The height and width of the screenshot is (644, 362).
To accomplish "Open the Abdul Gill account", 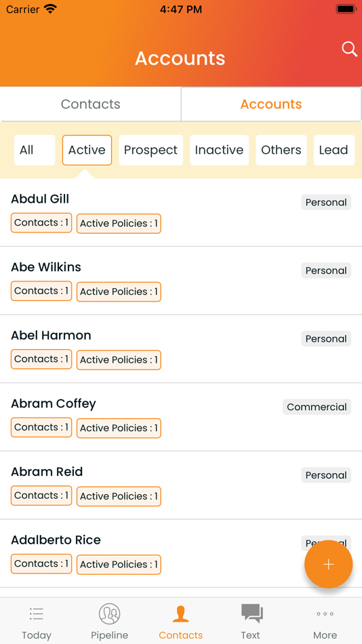I will [x=181, y=213].
